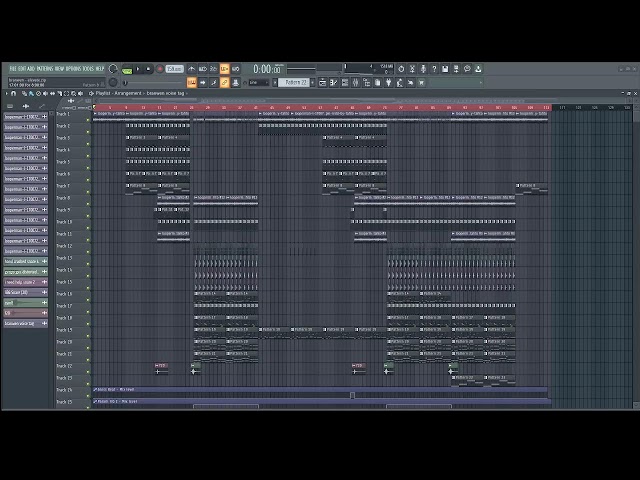
Task: Toggle the highlighted link/multilink controllers button
Action: (x=224, y=83)
